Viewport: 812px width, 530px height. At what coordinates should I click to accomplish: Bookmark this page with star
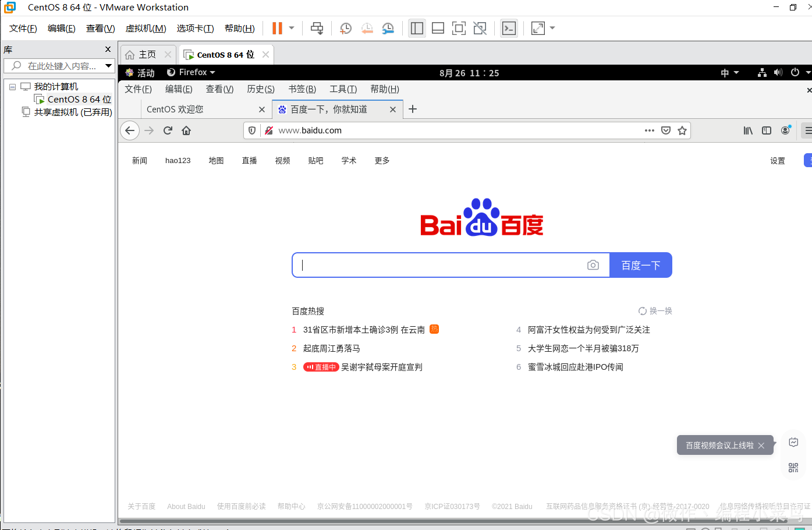pyautogui.click(x=682, y=130)
